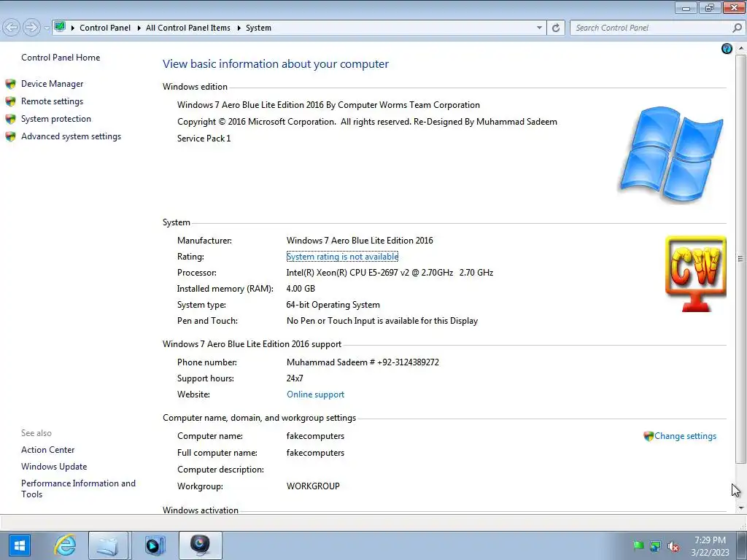Open Action Center under See also
This screenshot has width=747, height=560.
[x=47, y=450]
